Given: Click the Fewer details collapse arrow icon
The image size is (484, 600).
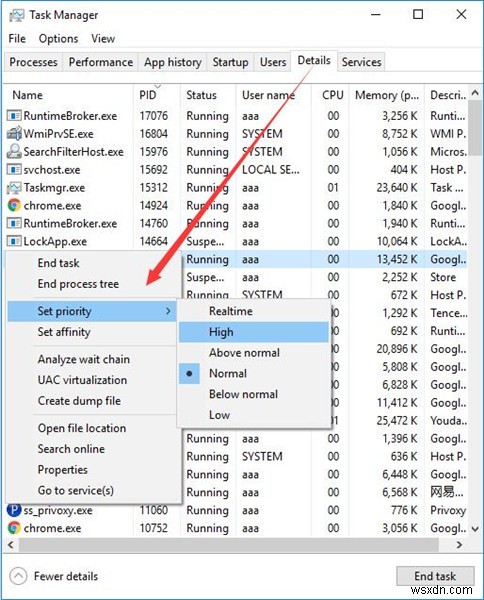Looking at the screenshot, I should click(18, 576).
